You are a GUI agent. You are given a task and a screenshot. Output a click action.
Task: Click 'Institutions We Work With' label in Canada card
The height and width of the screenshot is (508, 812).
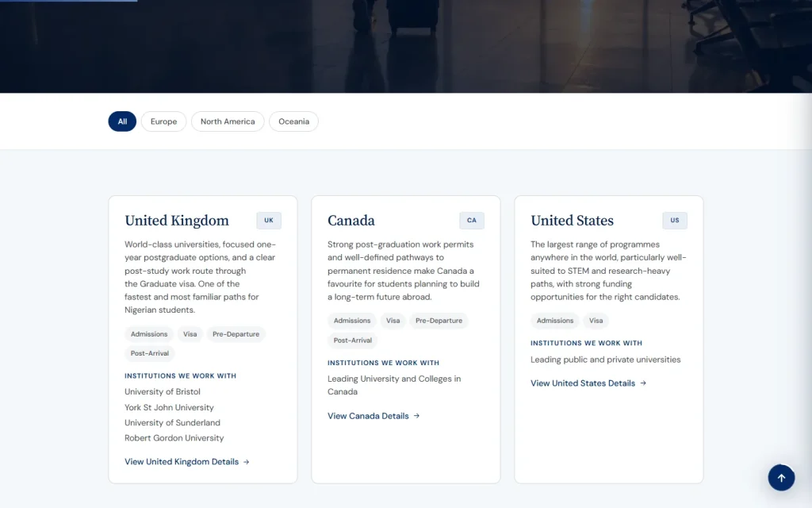383,363
